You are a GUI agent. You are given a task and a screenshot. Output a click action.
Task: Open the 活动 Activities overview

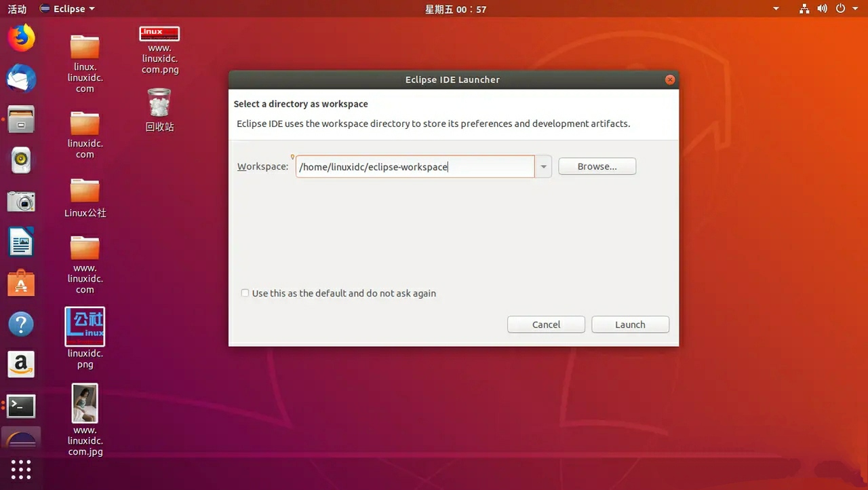17,9
